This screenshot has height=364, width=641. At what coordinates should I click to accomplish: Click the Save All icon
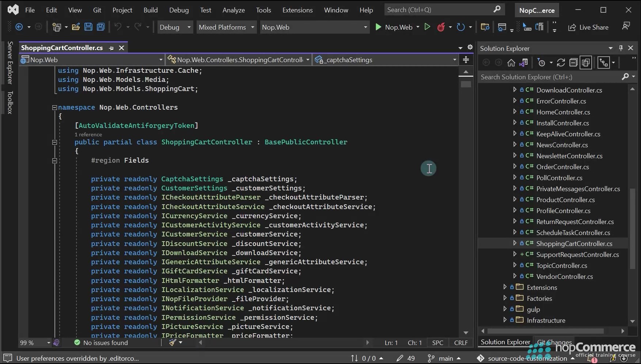tap(101, 27)
